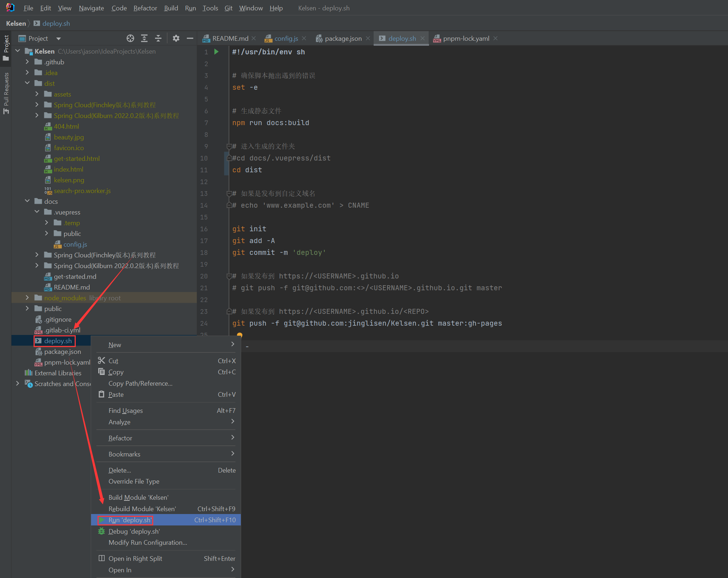Image resolution: width=728 pixels, height=578 pixels.
Task: Click the Collapse All icon in Project panel
Action: 158,38
